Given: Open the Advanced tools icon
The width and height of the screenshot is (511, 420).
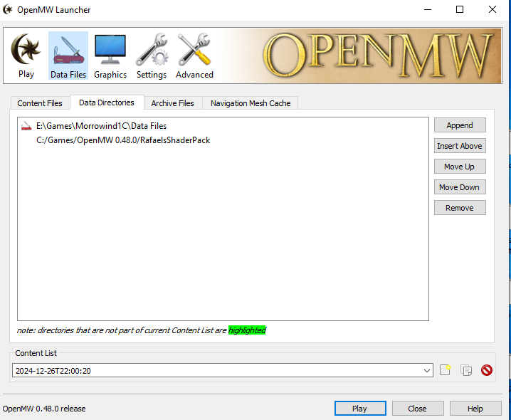Looking at the screenshot, I should point(194,56).
